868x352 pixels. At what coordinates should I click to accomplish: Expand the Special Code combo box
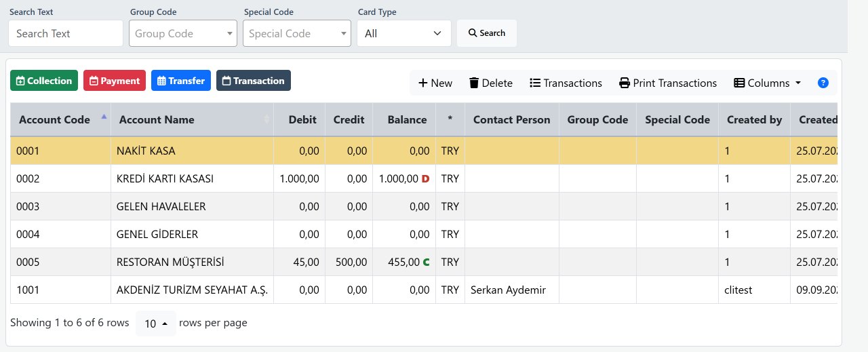pos(297,33)
